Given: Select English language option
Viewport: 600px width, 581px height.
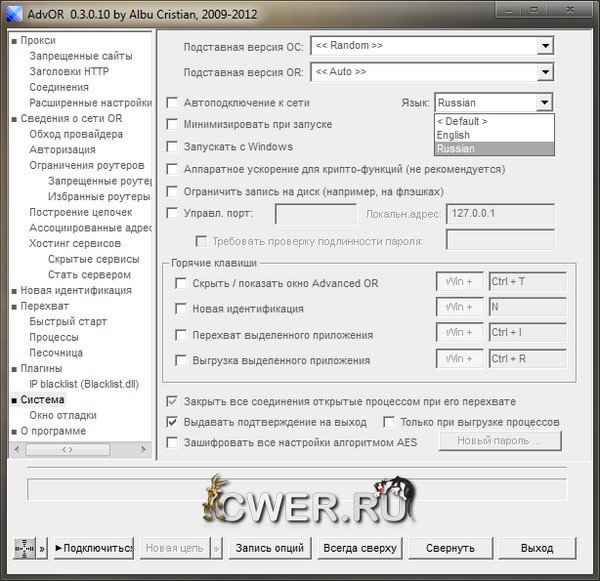Looking at the screenshot, I should tap(494, 135).
